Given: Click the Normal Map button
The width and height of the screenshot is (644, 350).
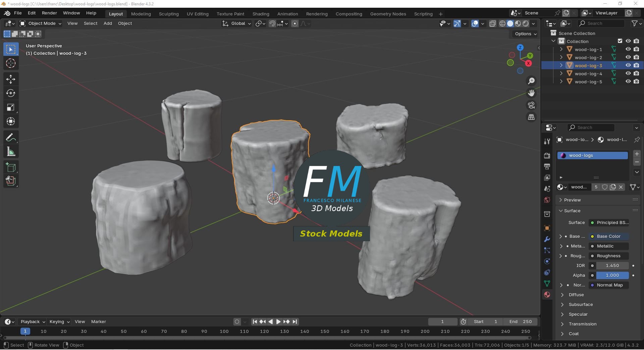Looking at the screenshot, I should click(x=609, y=285).
